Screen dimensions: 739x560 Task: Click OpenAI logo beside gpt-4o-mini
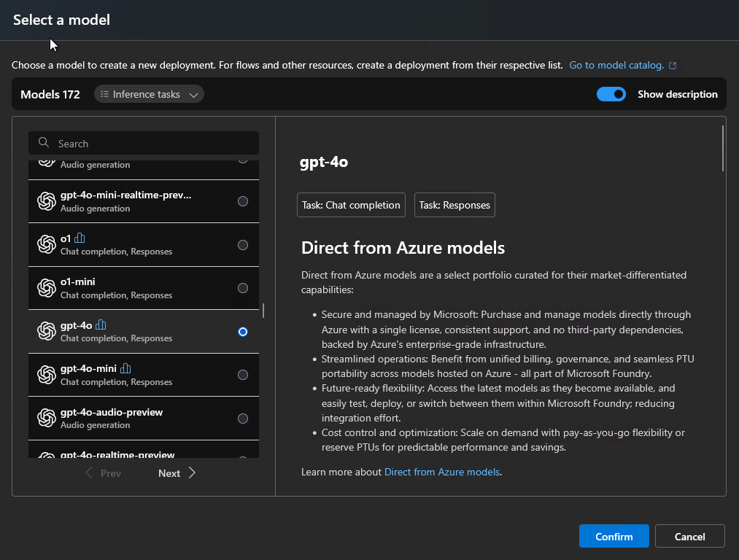47,375
